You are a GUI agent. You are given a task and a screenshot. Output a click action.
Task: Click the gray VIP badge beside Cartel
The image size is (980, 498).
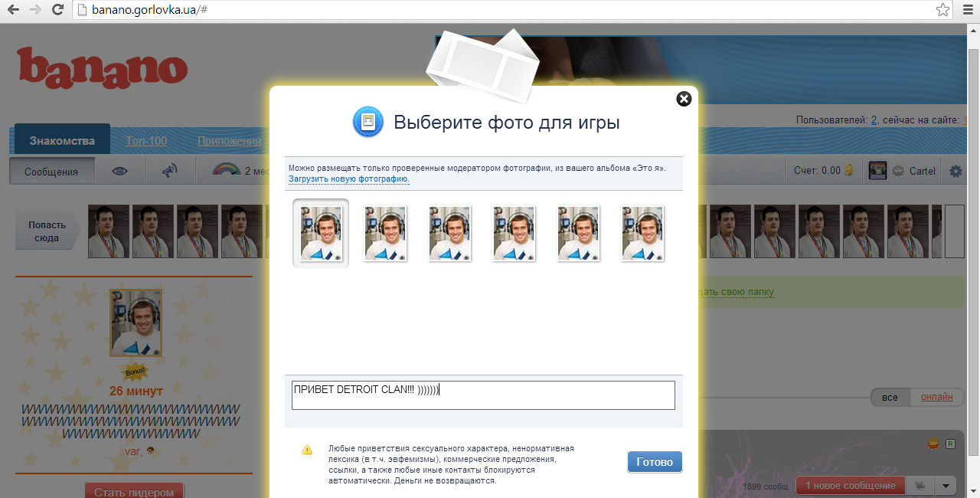(x=898, y=171)
